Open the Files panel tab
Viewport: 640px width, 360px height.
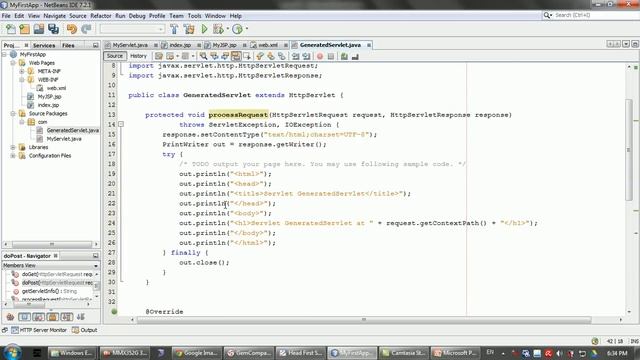click(x=68, y=45)
